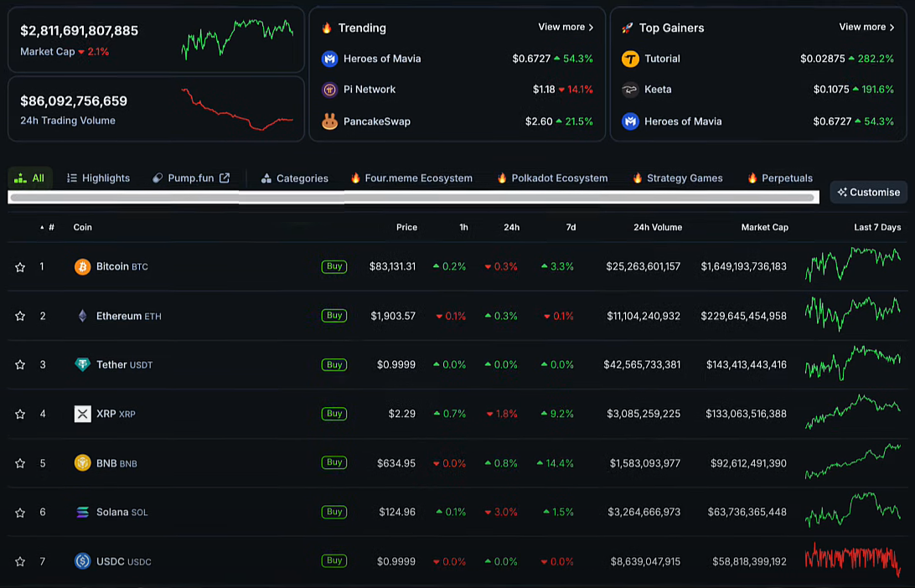
Task: Star Bitcoin to add to favorites
Action: click(20, 267)
